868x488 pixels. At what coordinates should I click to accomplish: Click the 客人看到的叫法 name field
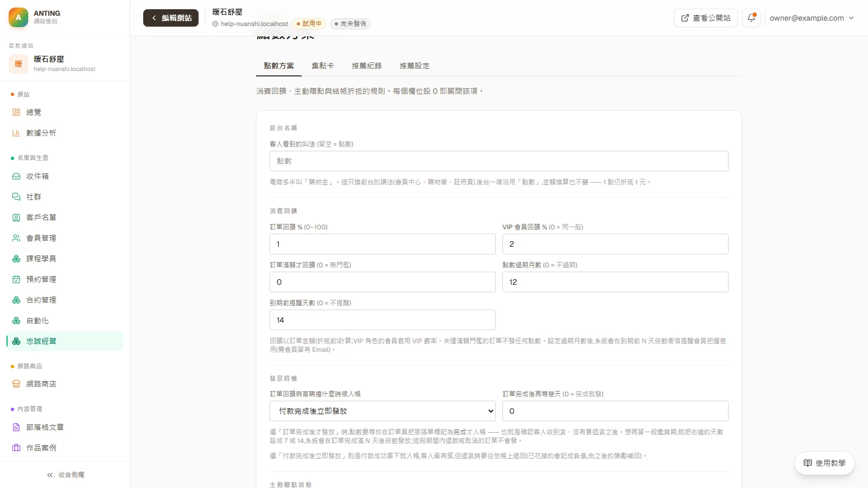[x=499, y=161]
